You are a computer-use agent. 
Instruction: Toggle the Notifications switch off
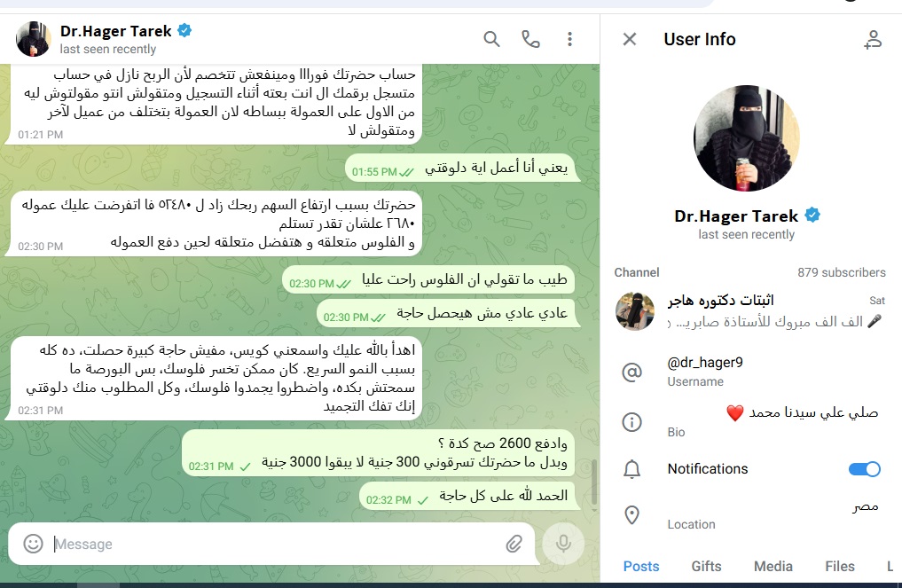click(864, 469)
